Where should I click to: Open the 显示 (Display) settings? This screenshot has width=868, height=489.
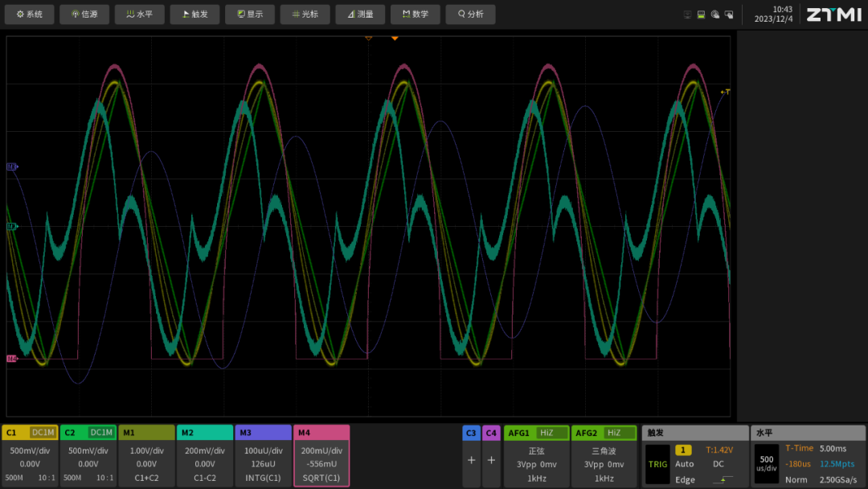coord(249,14)
